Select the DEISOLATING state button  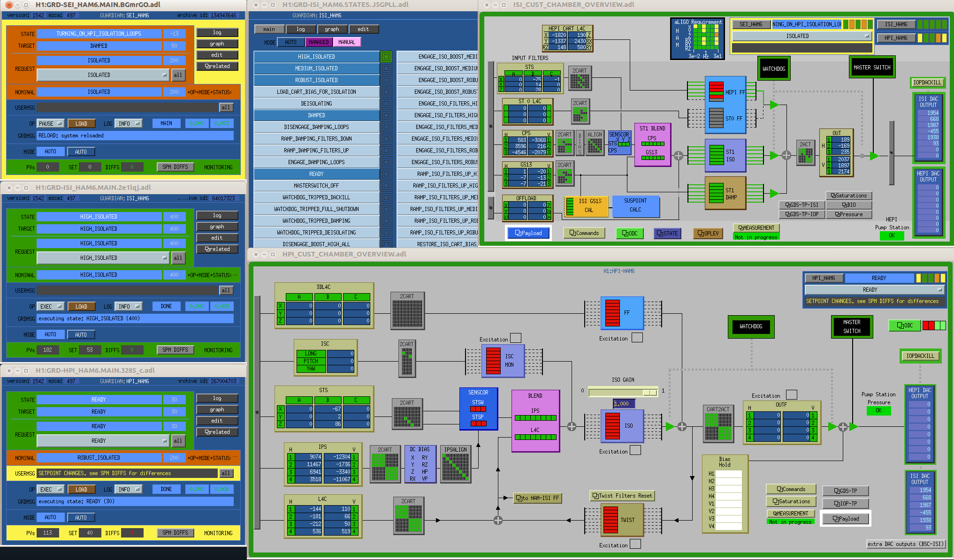coord(316,104)
